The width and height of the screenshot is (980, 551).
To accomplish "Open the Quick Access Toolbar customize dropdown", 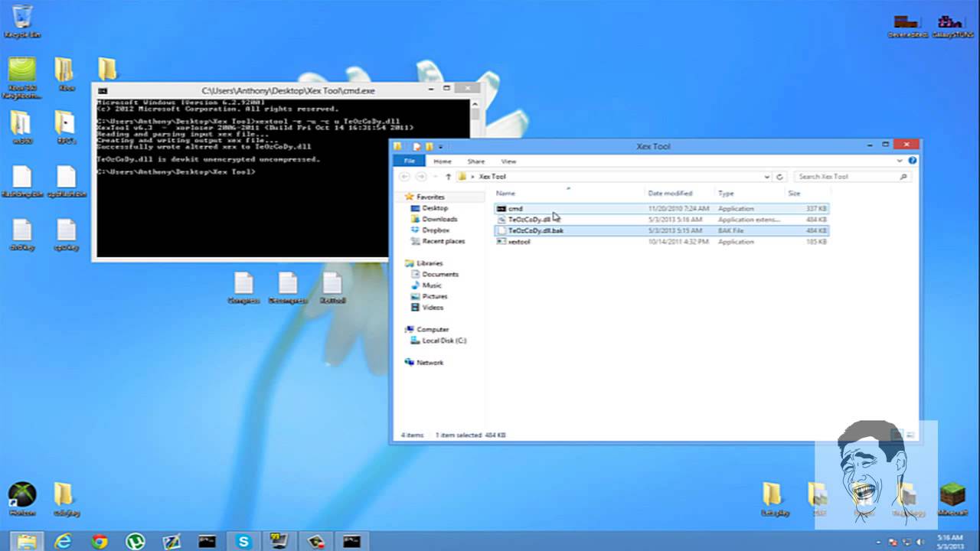I will tap(442, 146).
